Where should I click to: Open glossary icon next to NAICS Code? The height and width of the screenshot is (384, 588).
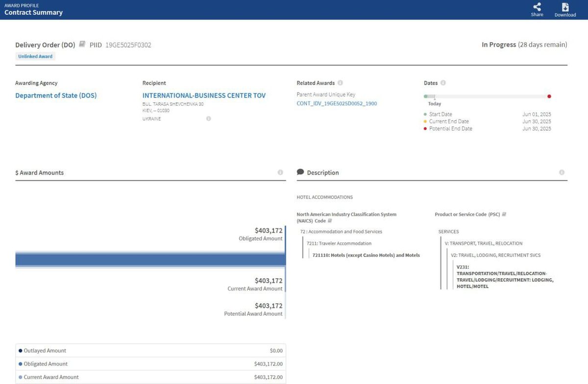click(x=329, y=221)
